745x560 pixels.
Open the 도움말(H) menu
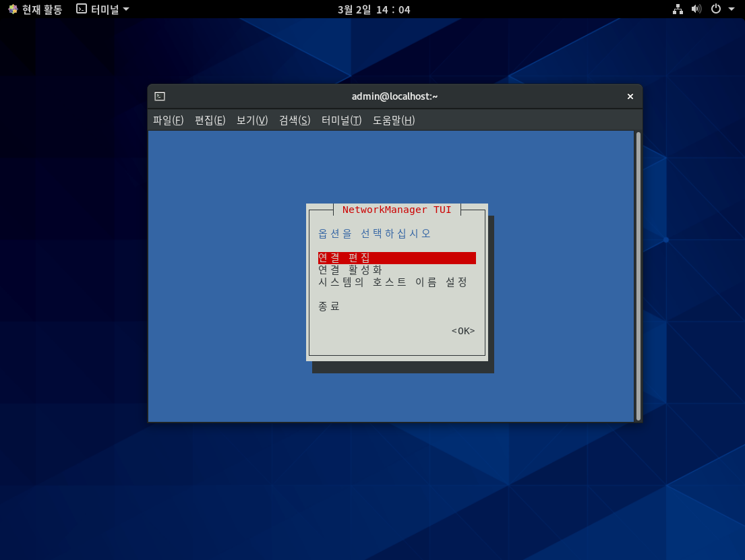point(394,121)
